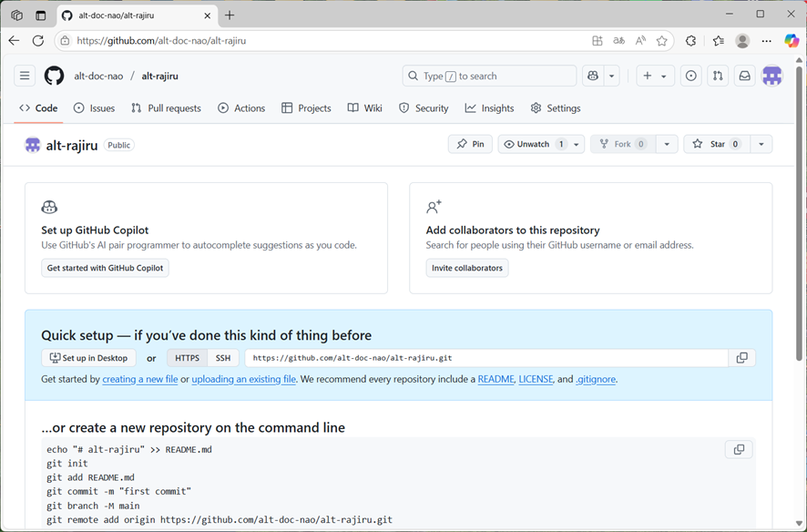The width and height of the screenshot is (807, 532).
Task: Open the user avatar menu in header
Action: point(772,77)
